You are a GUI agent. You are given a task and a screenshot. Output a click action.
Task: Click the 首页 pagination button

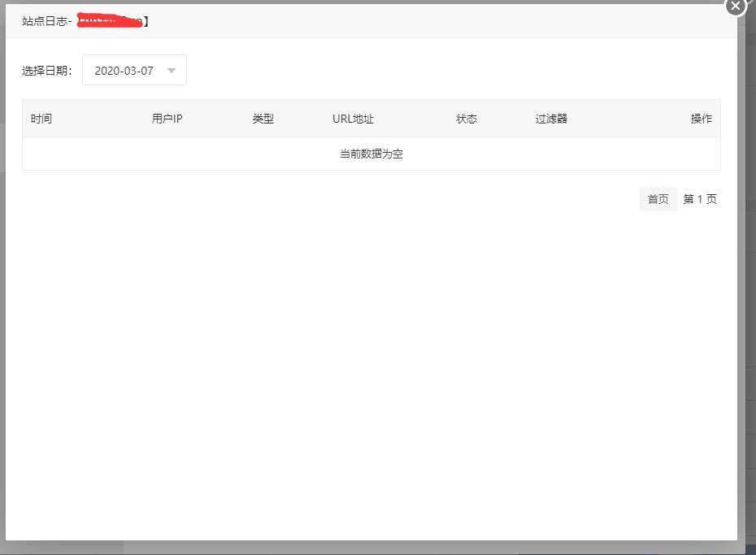coord(658,199)
